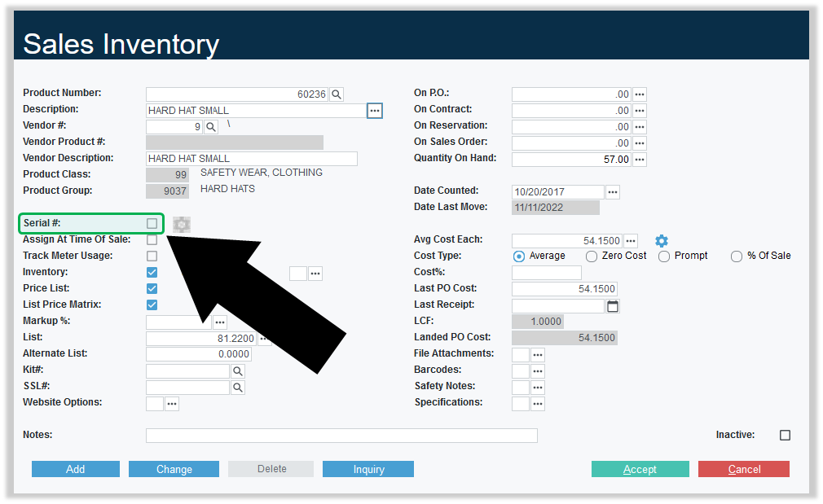Select the Prompt cost type radio

pyautogui.click(x=664, y=256)
